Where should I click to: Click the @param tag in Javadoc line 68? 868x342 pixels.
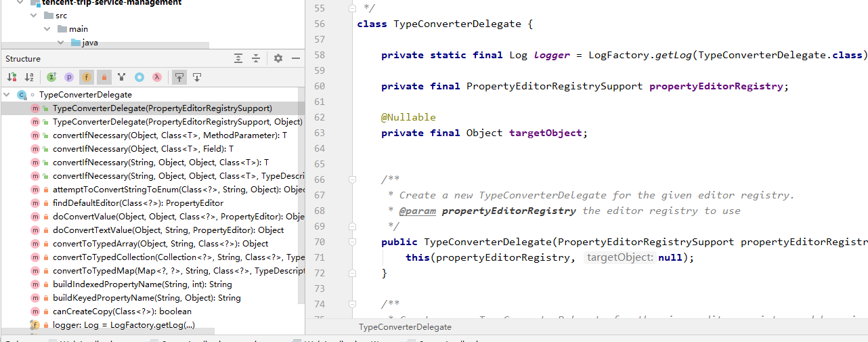point(418,211)
